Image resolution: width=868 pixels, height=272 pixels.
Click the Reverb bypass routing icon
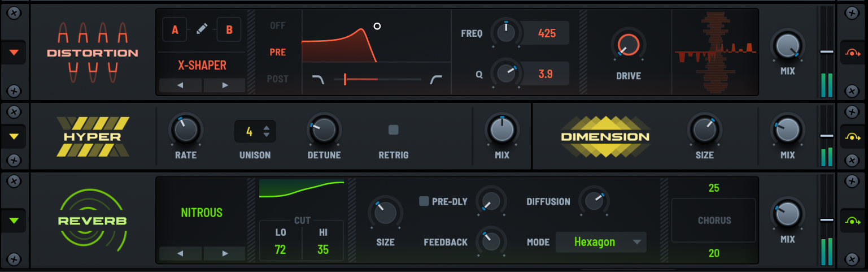[x=852, y=221]
